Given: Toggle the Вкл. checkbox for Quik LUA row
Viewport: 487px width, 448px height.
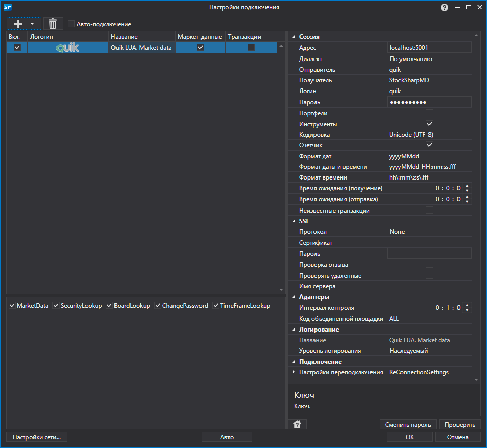Looking at the screenshot, I should [x=17, y=47].
